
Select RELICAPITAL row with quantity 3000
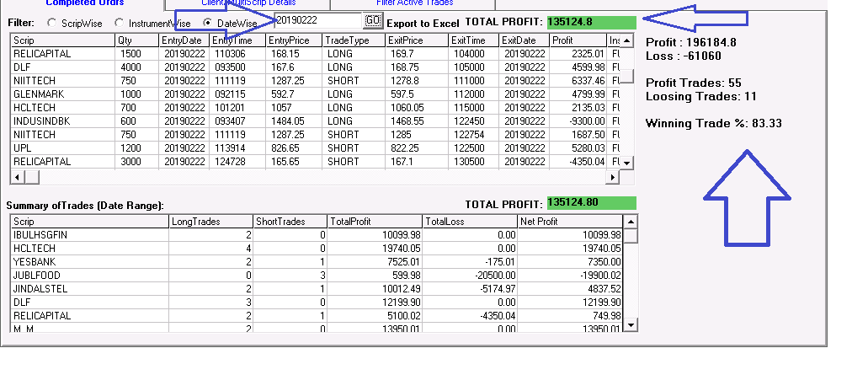(314, 162)
